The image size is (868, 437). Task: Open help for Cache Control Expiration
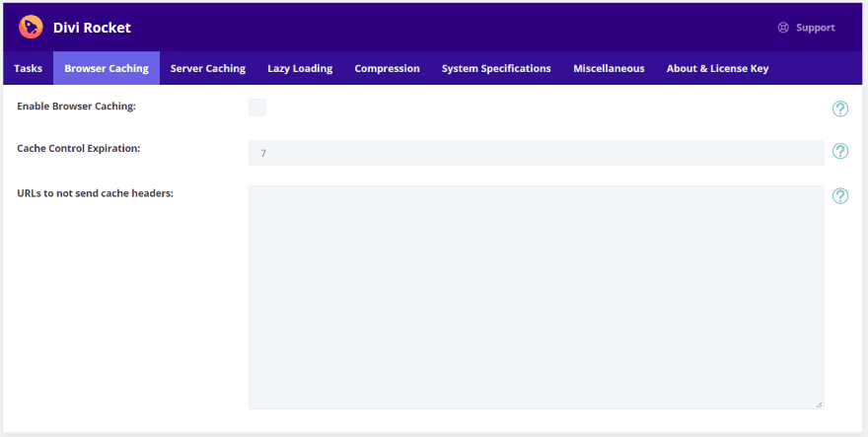coord(839,151)
